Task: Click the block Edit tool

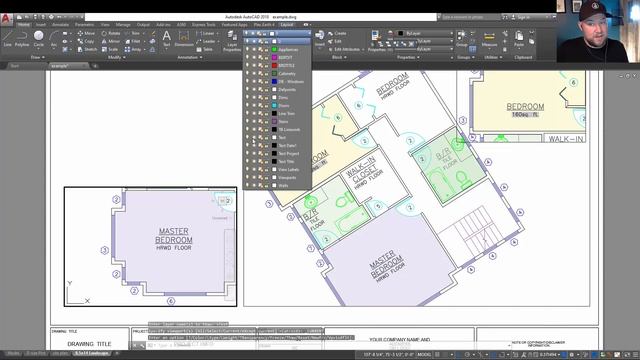Action: 335,41
